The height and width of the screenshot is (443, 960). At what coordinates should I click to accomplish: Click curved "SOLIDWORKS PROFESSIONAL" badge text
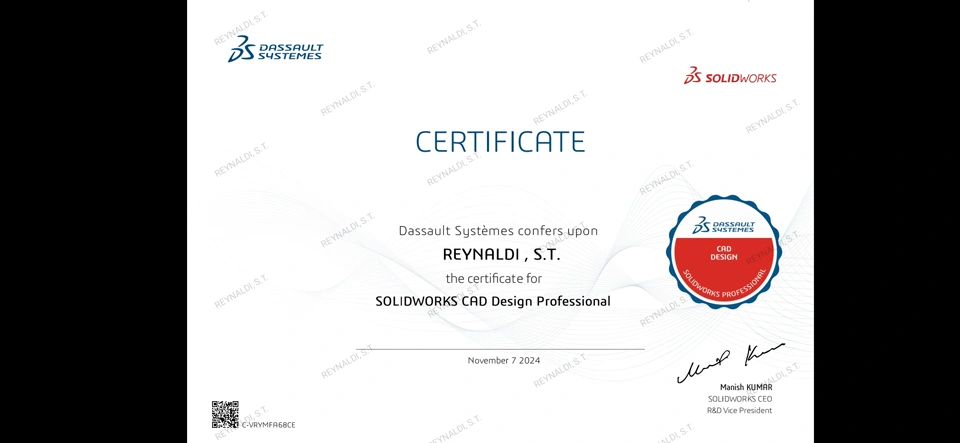[x=724, y=283]
